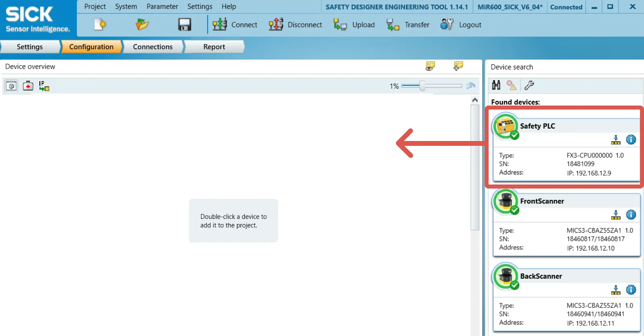
Task: Click the search warning icon in Device search
Action: tap(512, 85)
